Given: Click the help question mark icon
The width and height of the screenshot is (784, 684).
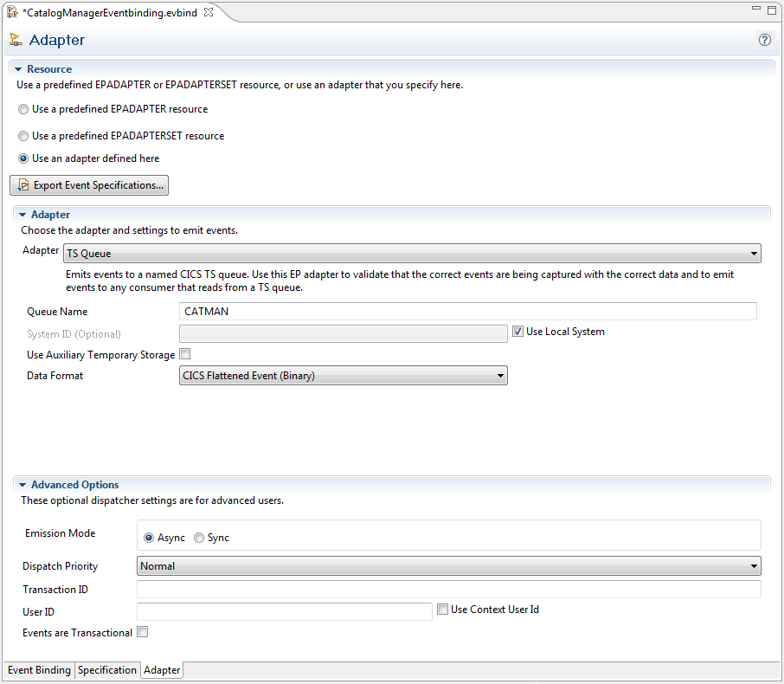Looking at the screenshot, I should pyautogui.click(x=764, y=40).
